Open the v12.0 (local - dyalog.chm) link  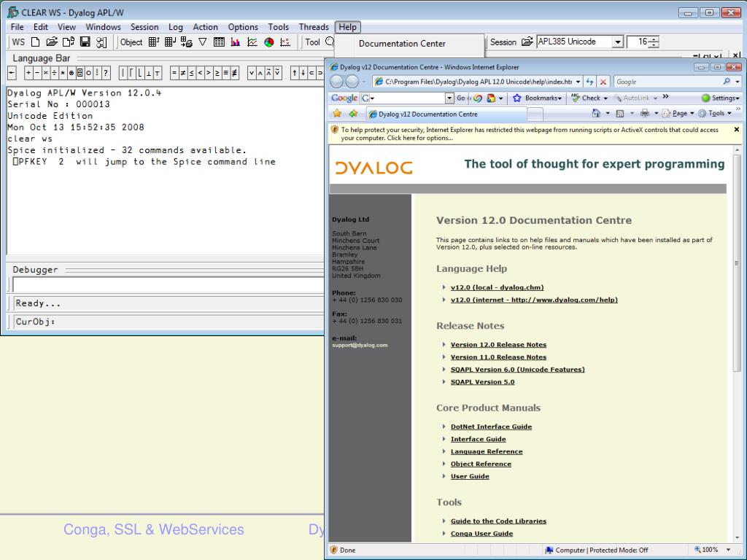point(497,287)
